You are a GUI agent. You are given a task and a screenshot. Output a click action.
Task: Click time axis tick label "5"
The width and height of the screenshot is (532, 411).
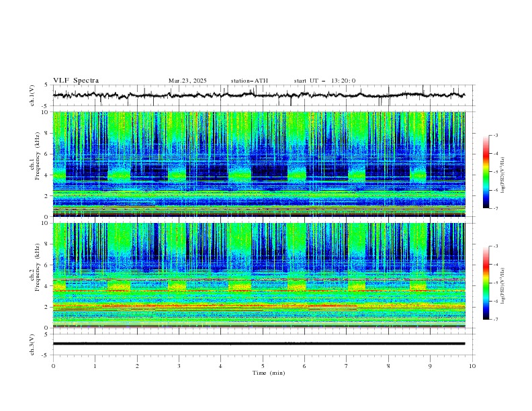[263, 366]
